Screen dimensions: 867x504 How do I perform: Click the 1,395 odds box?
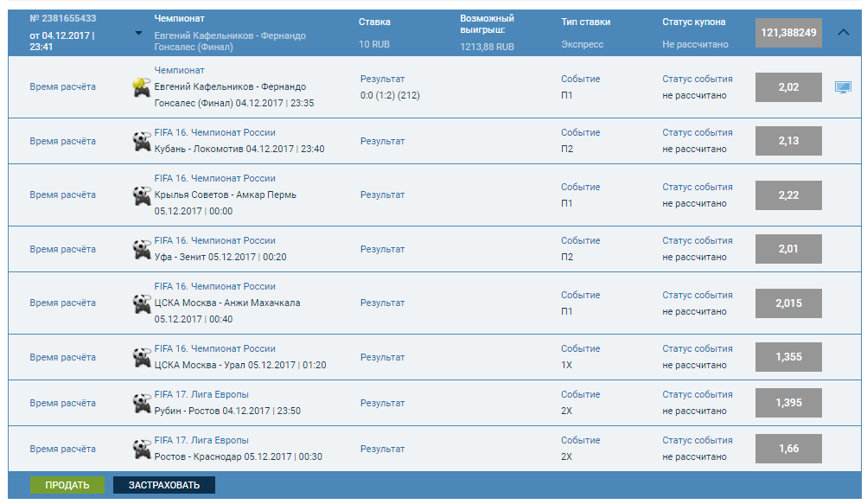[788, 403]
